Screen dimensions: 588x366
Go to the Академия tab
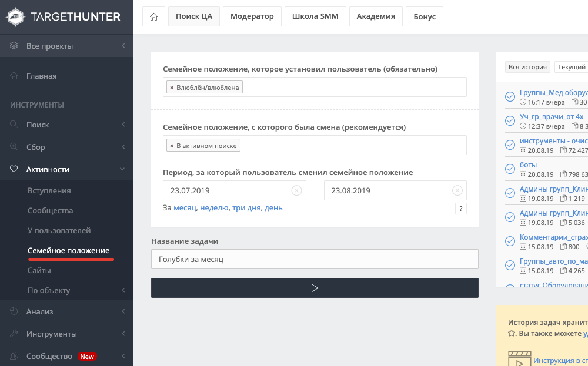pos(376,16)
